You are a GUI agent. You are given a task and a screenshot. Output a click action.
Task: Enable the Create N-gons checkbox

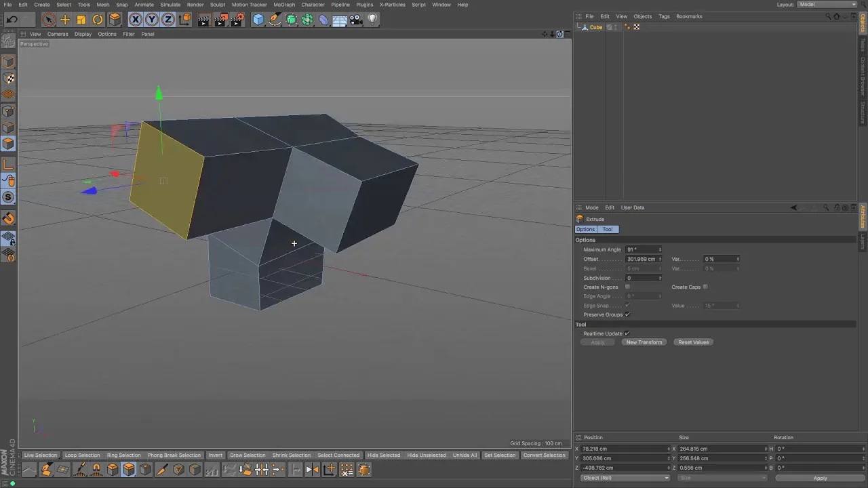click(x=627, y=287)
